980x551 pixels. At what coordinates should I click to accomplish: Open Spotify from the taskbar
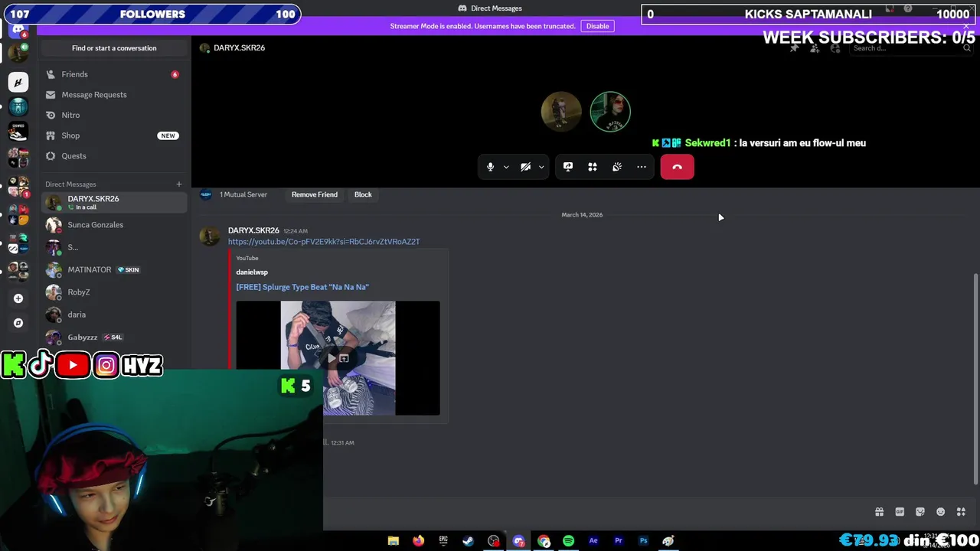[x=568, y=541]
